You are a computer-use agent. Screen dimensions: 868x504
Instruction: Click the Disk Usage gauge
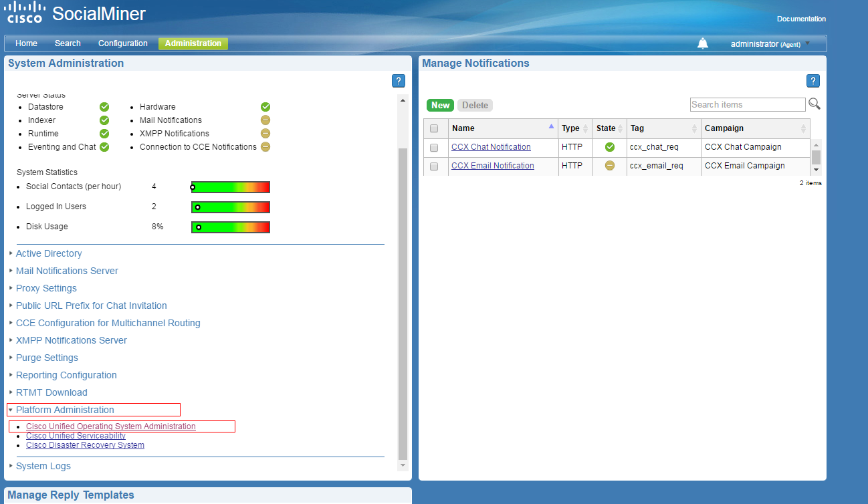230,227
